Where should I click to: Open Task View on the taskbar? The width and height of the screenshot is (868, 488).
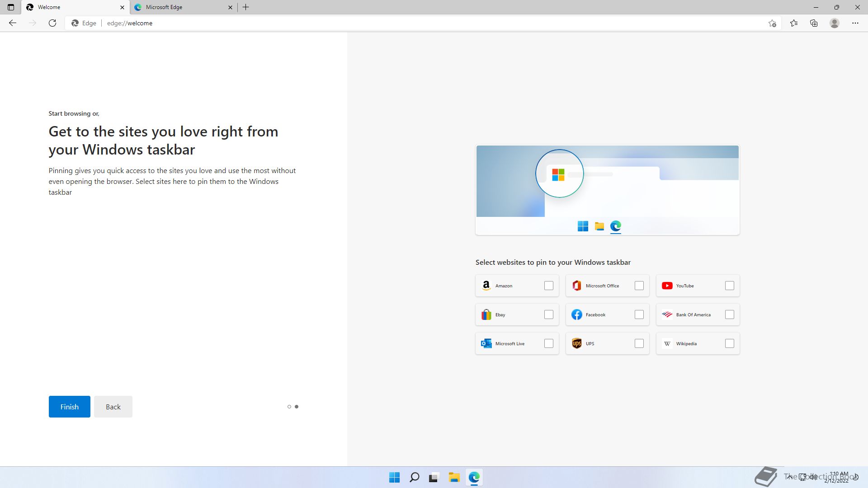(434, 477)
